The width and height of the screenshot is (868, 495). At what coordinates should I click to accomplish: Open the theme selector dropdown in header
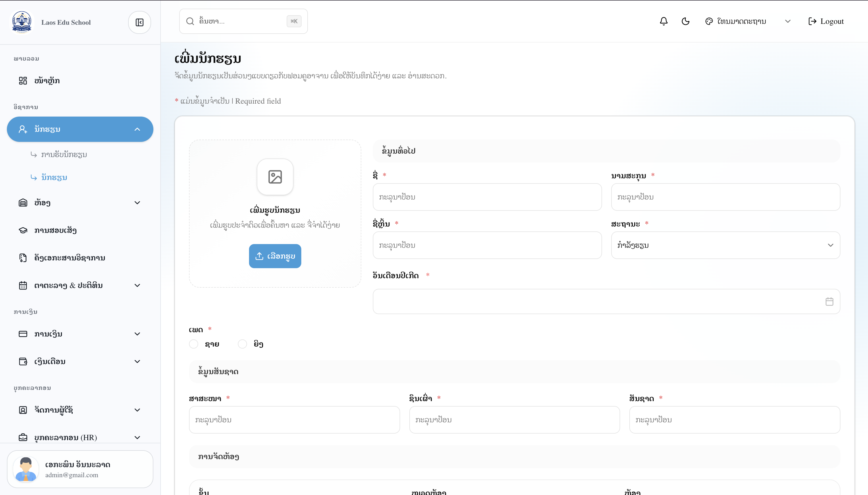tap(748, 22)
